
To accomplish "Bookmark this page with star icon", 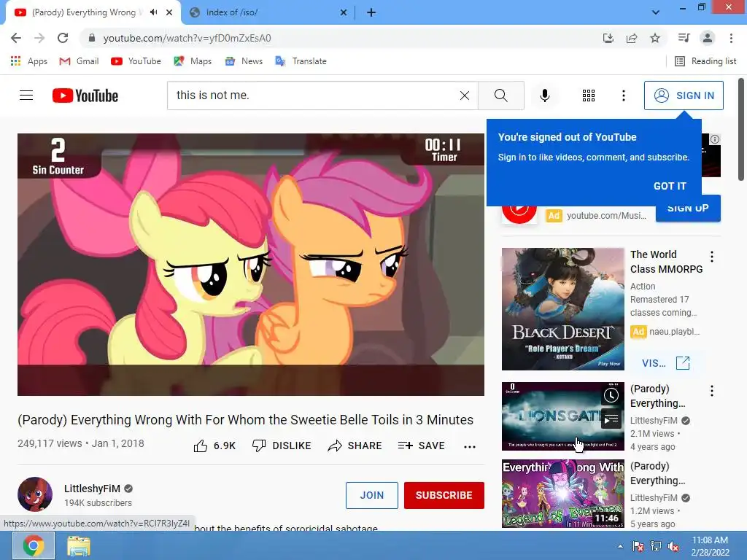I will pos(655,38).
